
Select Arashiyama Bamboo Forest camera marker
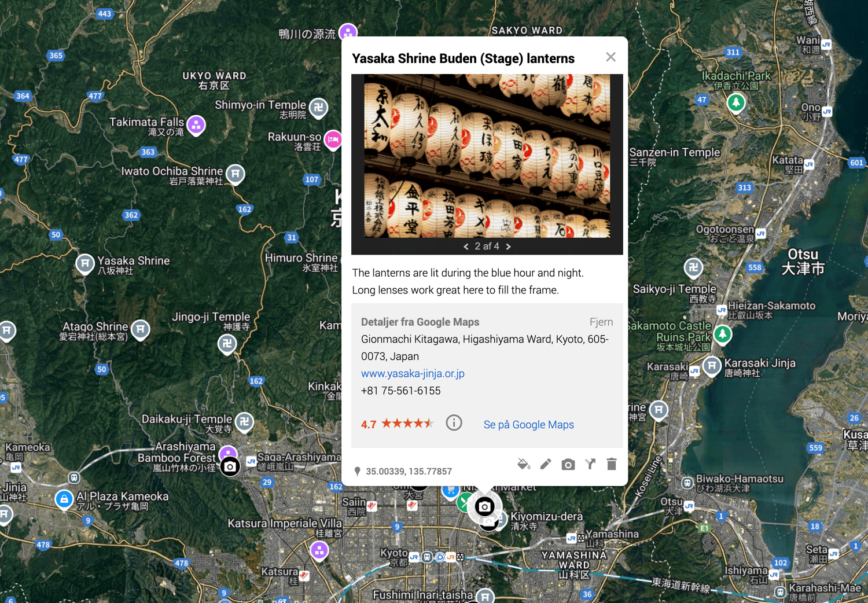click(x=230, y=466)
